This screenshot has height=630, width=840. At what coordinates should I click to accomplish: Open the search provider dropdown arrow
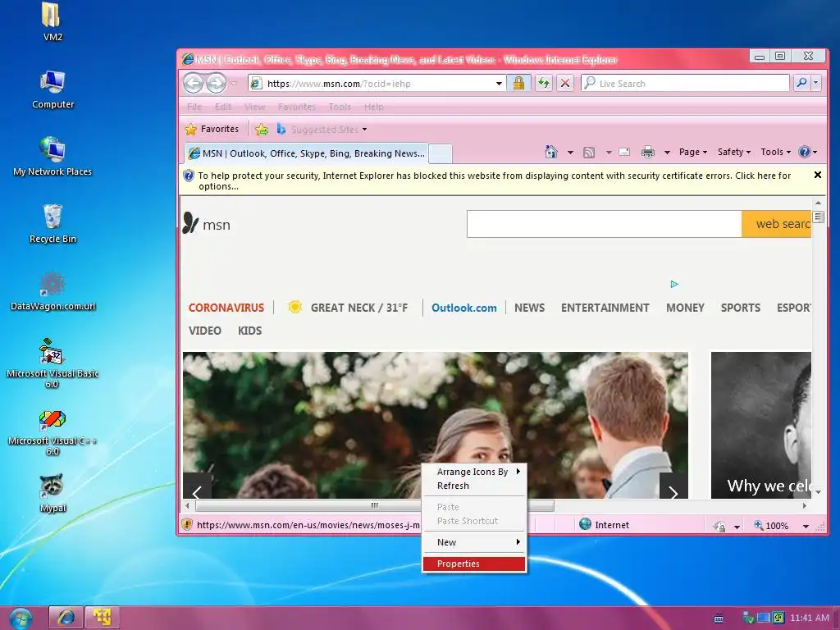tap(816, 83)
